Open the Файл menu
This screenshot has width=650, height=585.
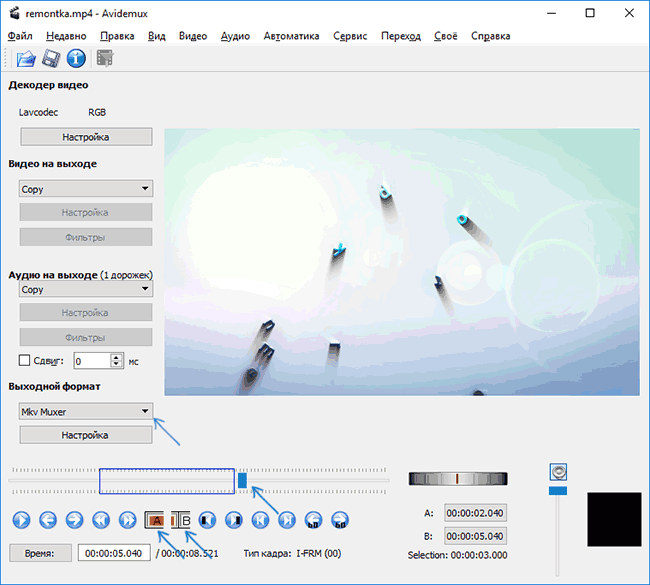pos(20,36)
